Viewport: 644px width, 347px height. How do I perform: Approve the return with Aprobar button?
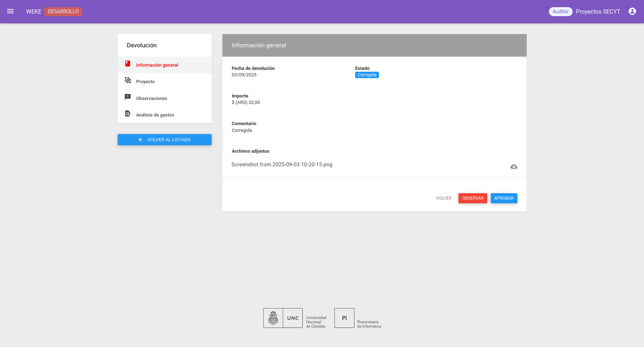tap(504, 198)
